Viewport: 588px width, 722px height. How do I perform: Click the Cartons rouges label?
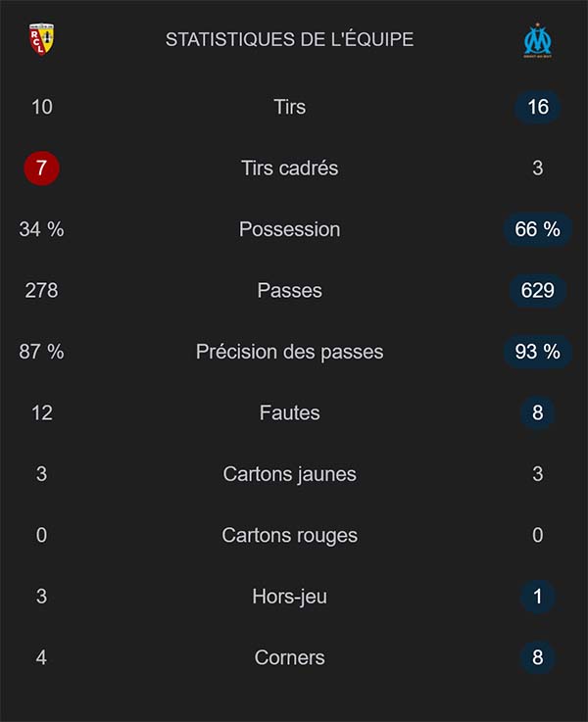pos(289,535)
